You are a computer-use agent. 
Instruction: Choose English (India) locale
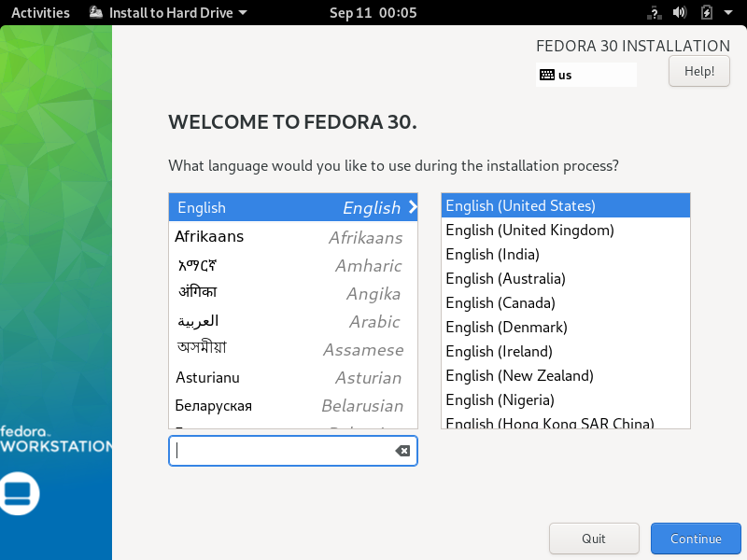[x=566, y=254]
